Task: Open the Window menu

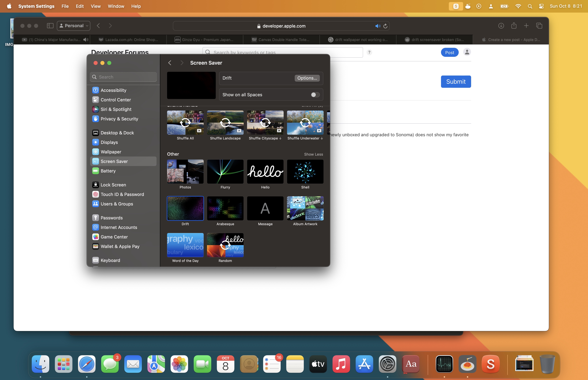Action: click(x=116, y=6)
